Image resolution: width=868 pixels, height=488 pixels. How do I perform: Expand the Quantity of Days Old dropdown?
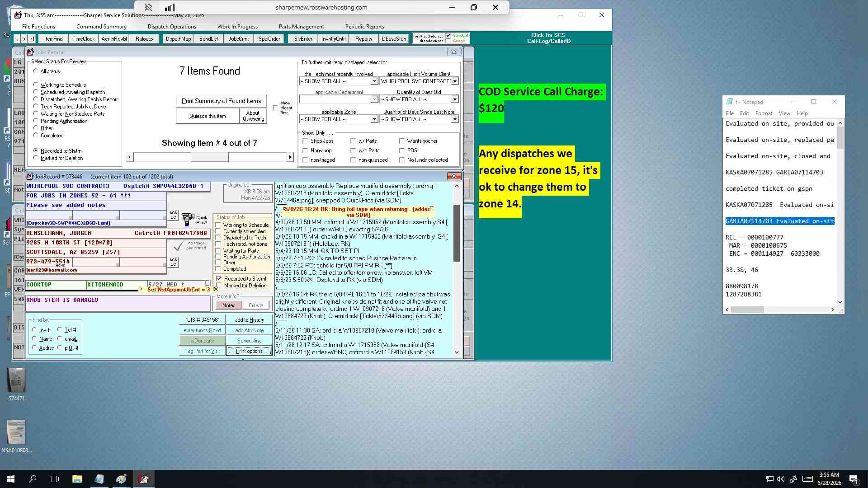point(455,99)
